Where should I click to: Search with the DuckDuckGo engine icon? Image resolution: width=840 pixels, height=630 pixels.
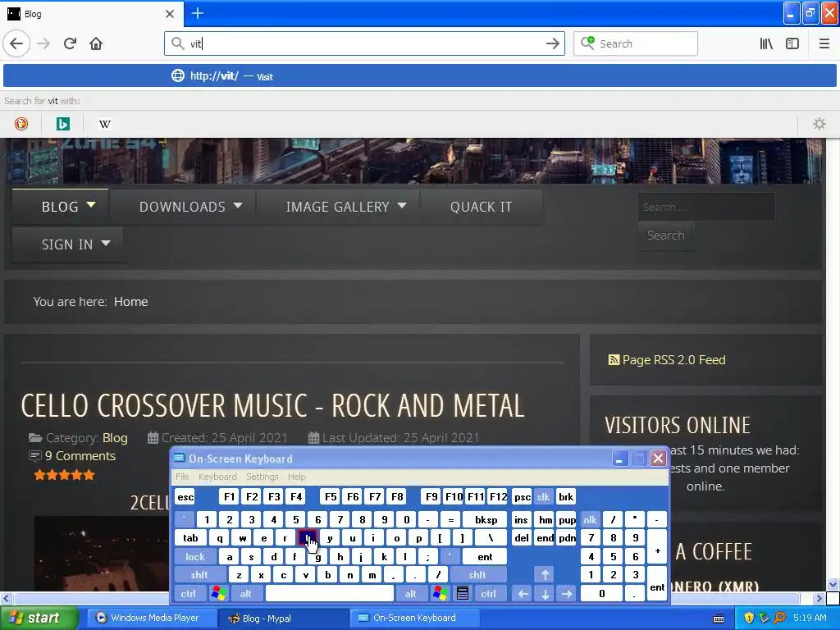click(21, 124)
